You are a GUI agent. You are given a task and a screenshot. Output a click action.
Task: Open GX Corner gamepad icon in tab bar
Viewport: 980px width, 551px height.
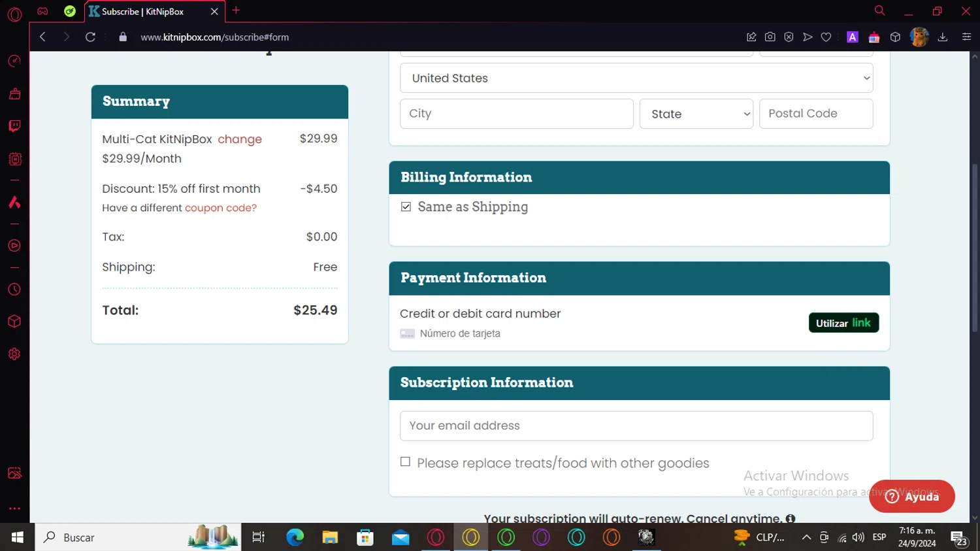(42, 11)
